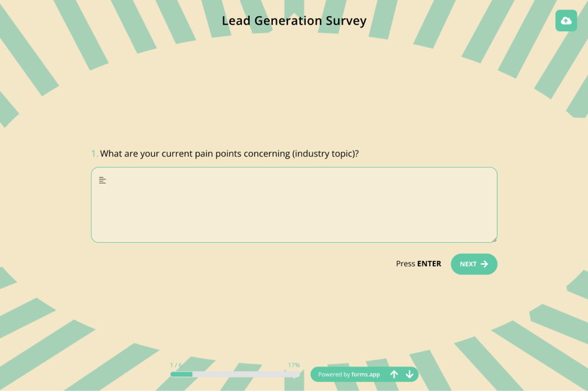Viewport: 588px width, 391px height.
Task: Click the Lead Generation Survey title
Action: click(294, 21)
